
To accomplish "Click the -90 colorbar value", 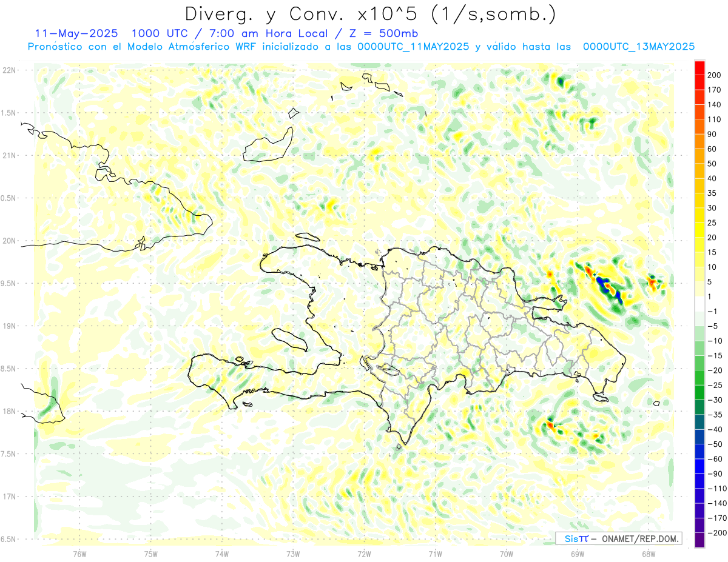I will point(714,474).
